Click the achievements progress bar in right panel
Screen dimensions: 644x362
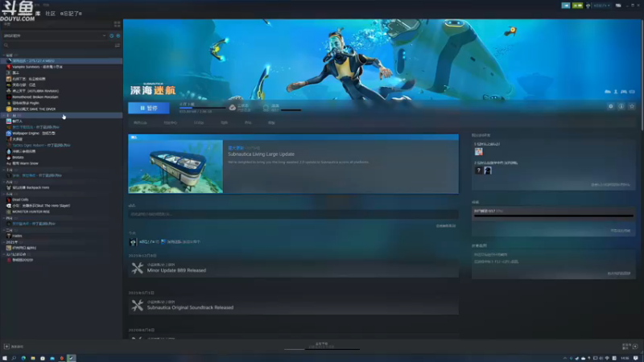tap(554, 216)
